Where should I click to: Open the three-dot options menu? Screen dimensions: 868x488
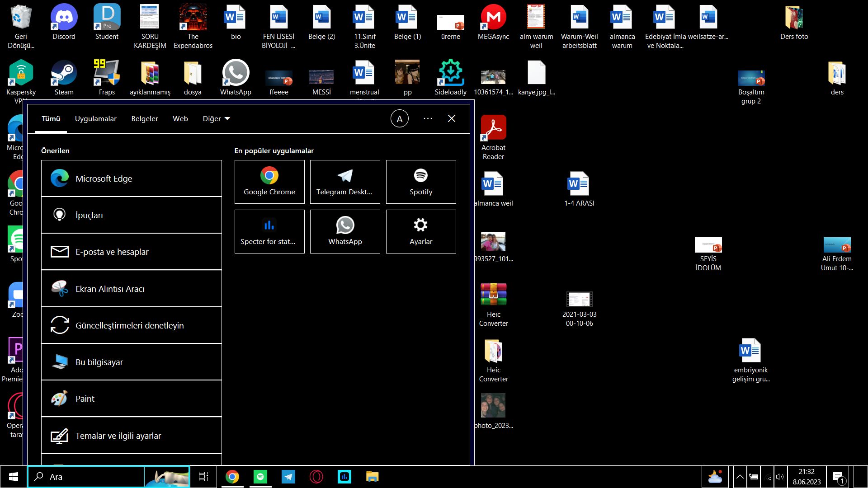tap(428, 118)
